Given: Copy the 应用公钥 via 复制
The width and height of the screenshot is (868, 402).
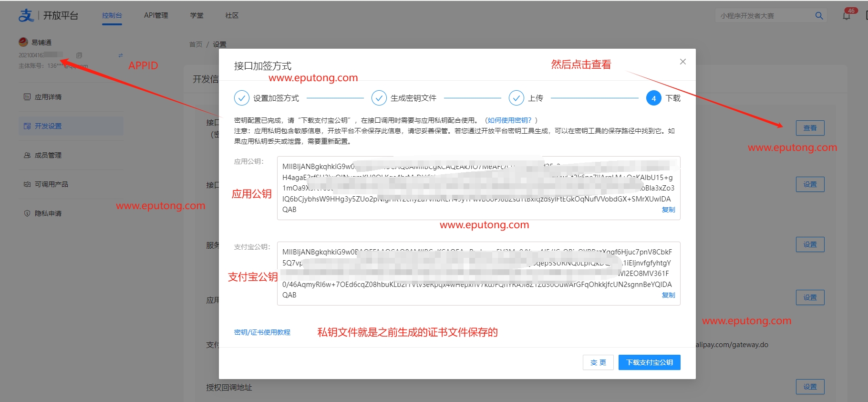Looking at the screenshot, I should [668, 210].
